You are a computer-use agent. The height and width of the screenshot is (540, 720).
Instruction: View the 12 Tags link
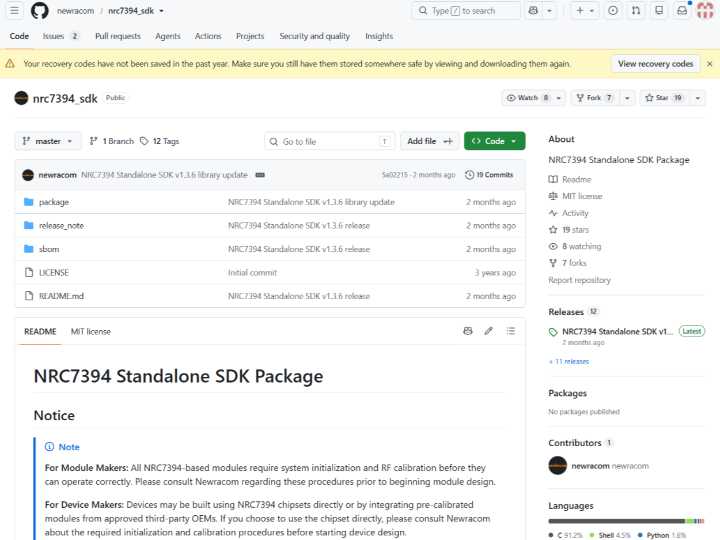(x=159, y=141)
